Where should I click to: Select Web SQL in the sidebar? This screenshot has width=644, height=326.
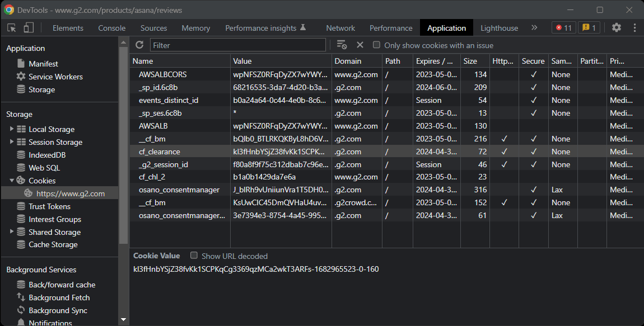(x=44, y=168)
